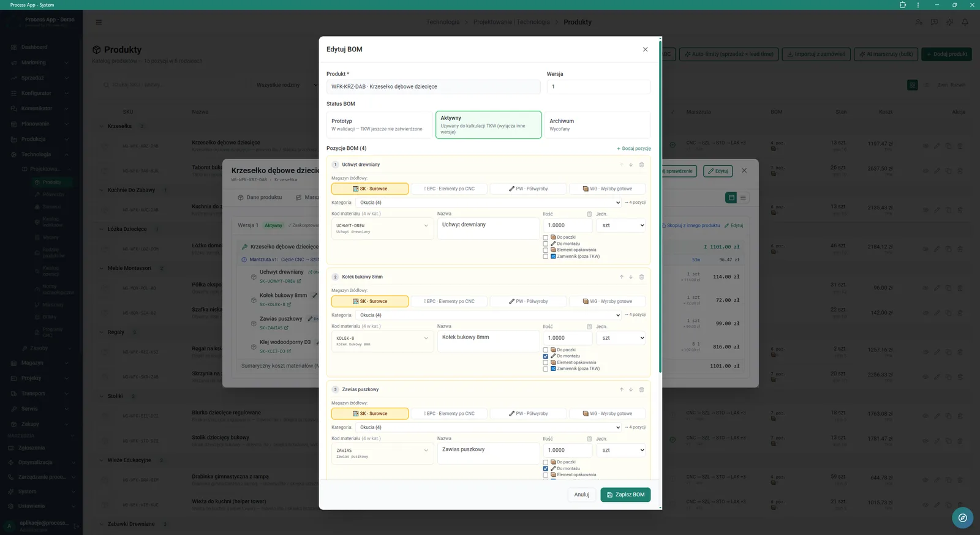Open notifications bell in top bar

(965, 22)
